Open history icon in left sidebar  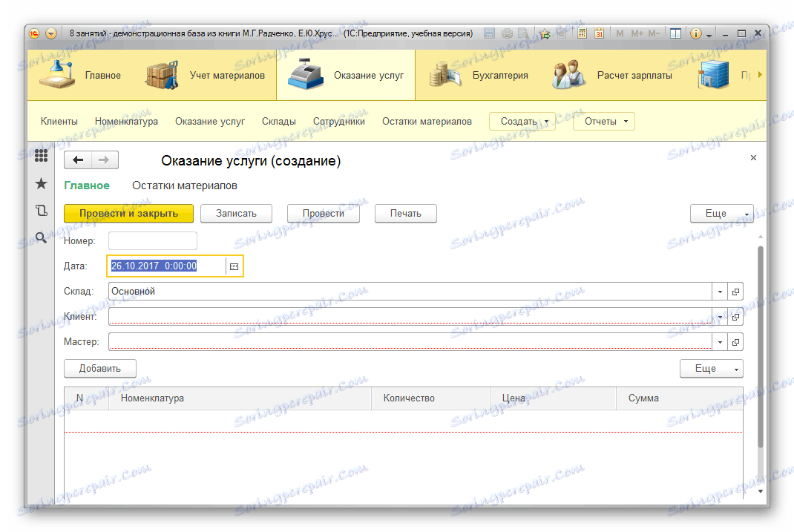(x=41, y=210)
